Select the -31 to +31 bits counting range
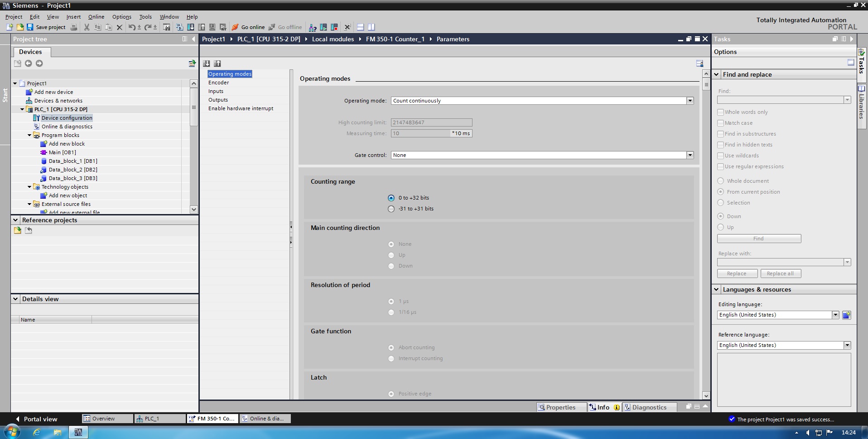Screen dimensions: 868x439 (x=391, y=209)
